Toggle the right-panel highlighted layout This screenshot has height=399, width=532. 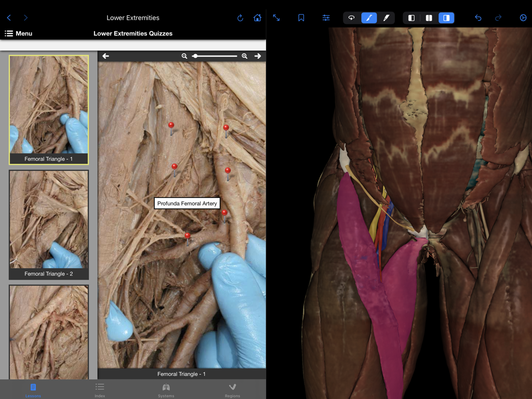click(446, 18)
